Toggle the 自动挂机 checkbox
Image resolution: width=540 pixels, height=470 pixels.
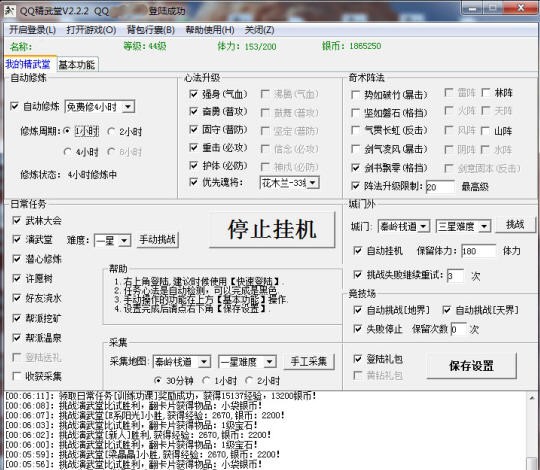pyautogui.click(x=357, y=250)
